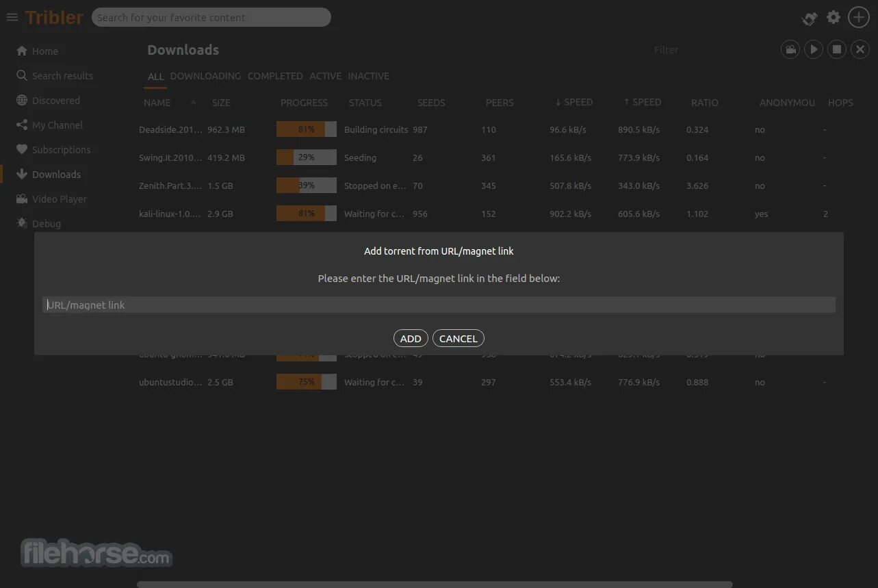Switch to the DOWNLOADING tab
Image resolution: width=878 pixels, height=588 pixels.
(x=205, y=76)
